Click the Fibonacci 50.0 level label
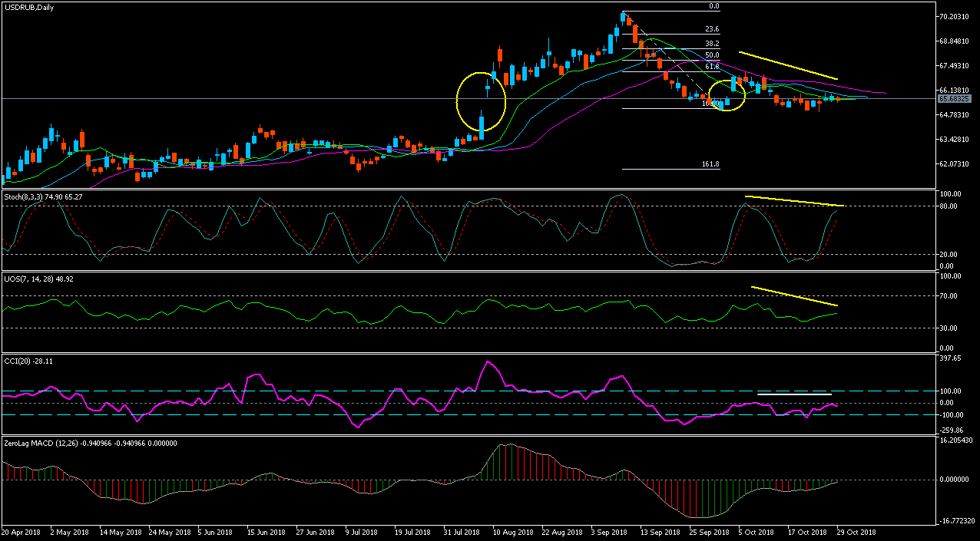This screenshot has width=980, height=541. (x=712, y=55)
